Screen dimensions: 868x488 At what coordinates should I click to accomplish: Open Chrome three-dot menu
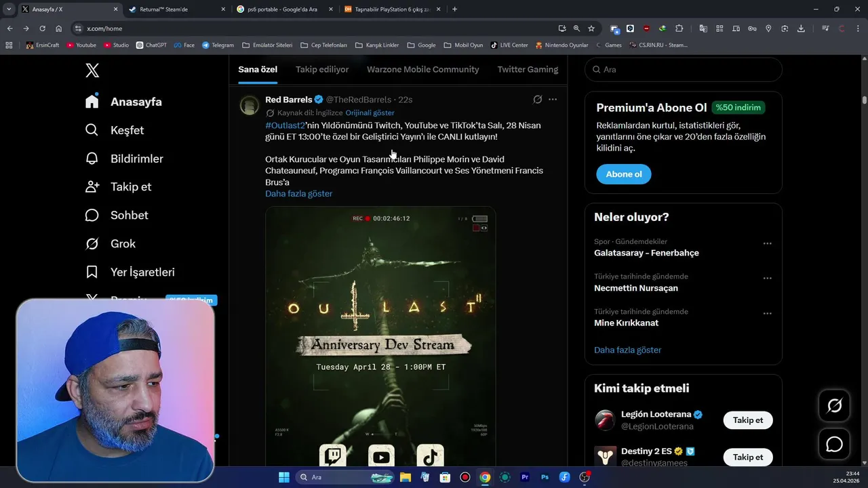pyautogui.click(x=859, y=28)
